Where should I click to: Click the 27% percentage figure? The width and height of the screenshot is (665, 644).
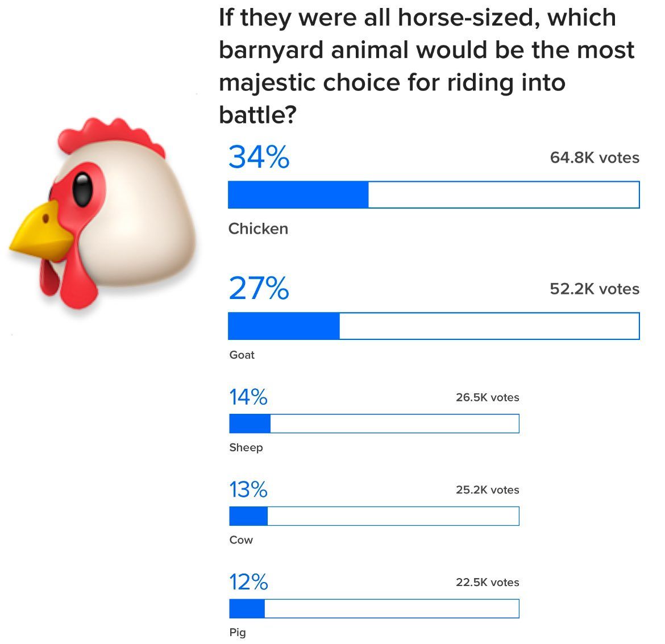click(x=259, y=288)
